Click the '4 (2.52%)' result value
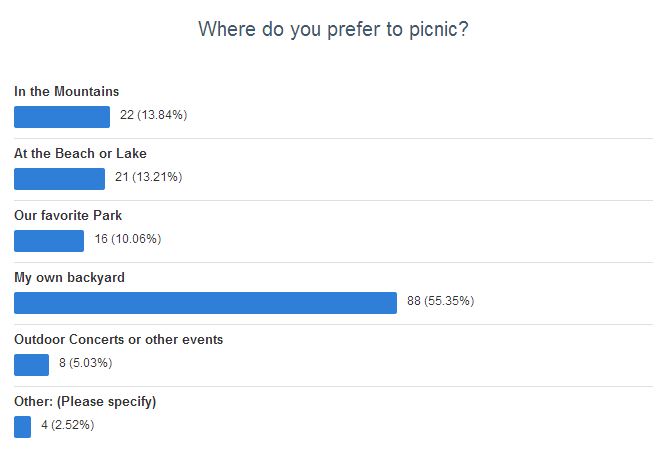The height and width of the screenshot is (458, 663). 68,425
